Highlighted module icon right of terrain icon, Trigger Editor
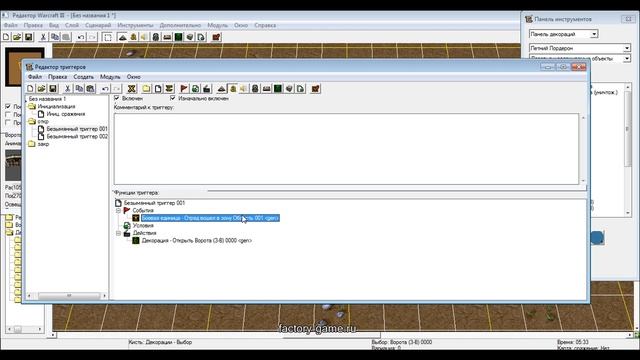This screenshot has height=360, width=640. click(233, 89)
